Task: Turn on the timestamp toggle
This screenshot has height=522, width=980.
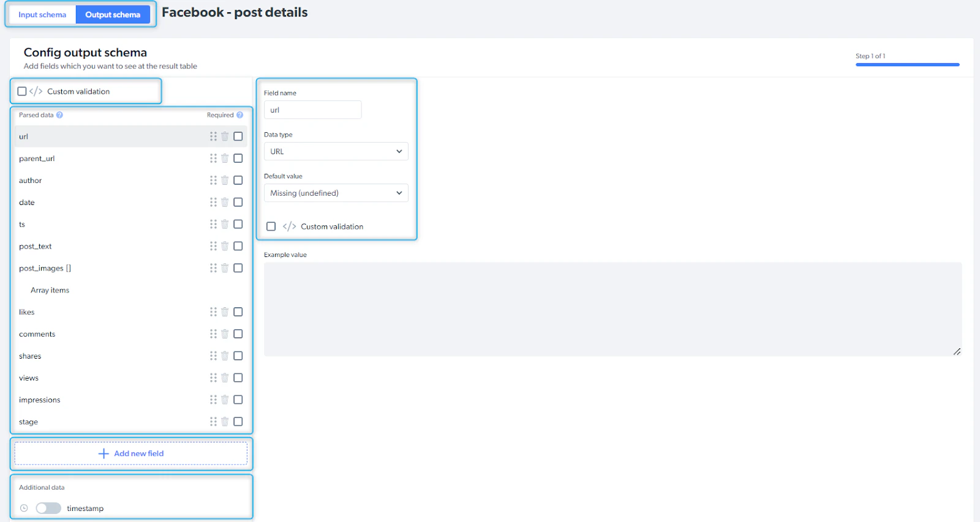Action: (x=48, y=508)
